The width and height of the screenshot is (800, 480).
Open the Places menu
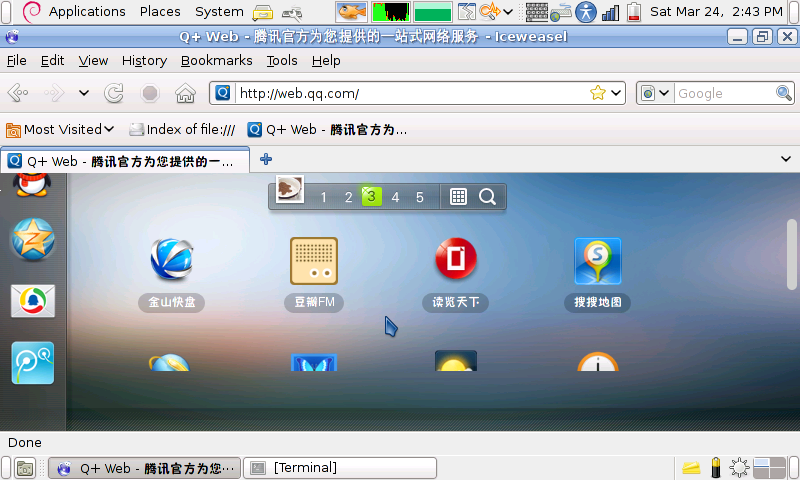click(x=160, y=11)
